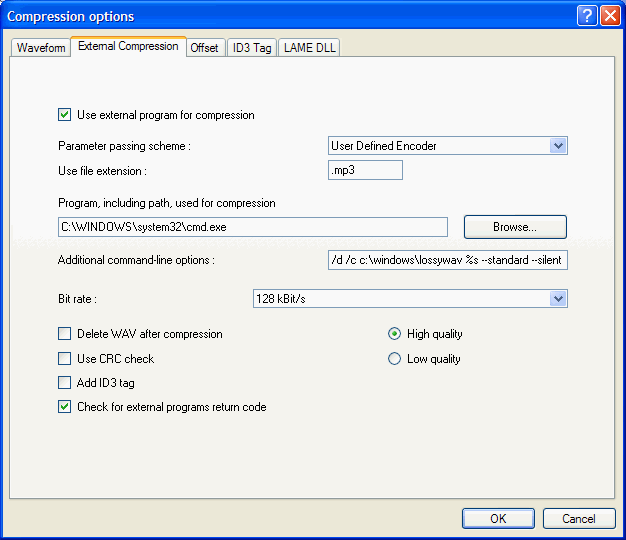Image resolution: width=626 pixels, height=540 pixels.
Task: Switch to the Waveform tab
Action: coord(41,48)
